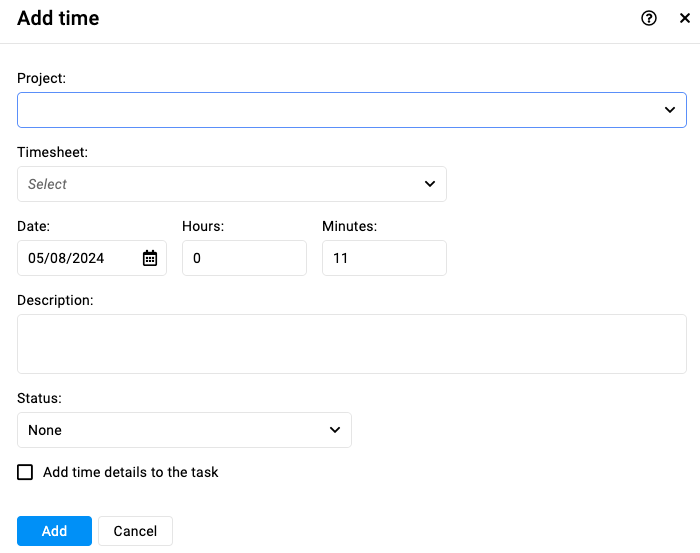
Task: Click the Add time dialog title
Action: (58, 18)
